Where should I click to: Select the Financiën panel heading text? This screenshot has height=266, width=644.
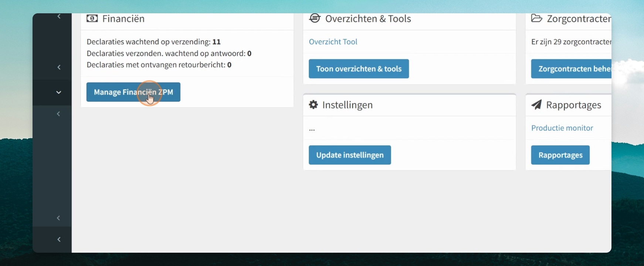[123, 19]
